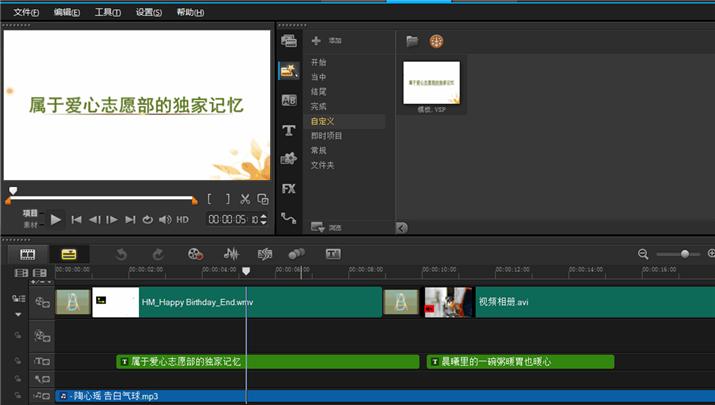Set the mark-in bracket point
Viewport: 715px width, 405px height.
[x=209, y=199]
